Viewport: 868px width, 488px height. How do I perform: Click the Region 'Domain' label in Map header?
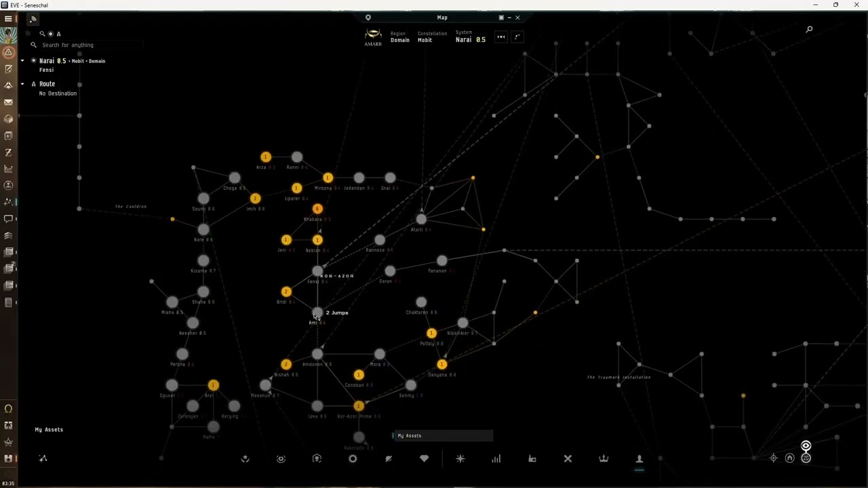coord(399,40)
